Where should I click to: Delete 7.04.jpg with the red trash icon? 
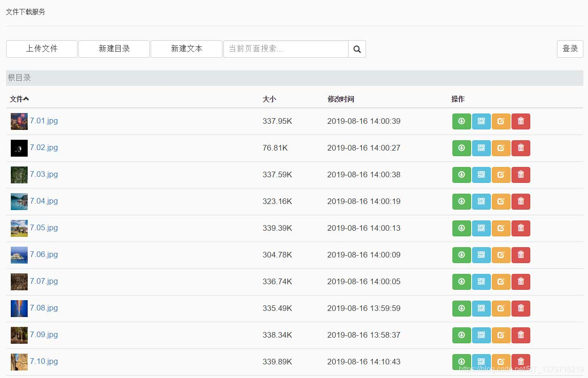point(521,201)
